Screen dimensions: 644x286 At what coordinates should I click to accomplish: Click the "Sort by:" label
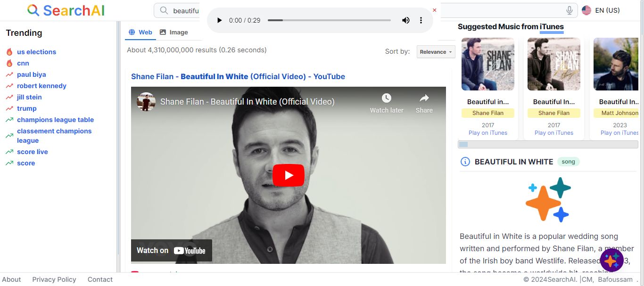397,51
